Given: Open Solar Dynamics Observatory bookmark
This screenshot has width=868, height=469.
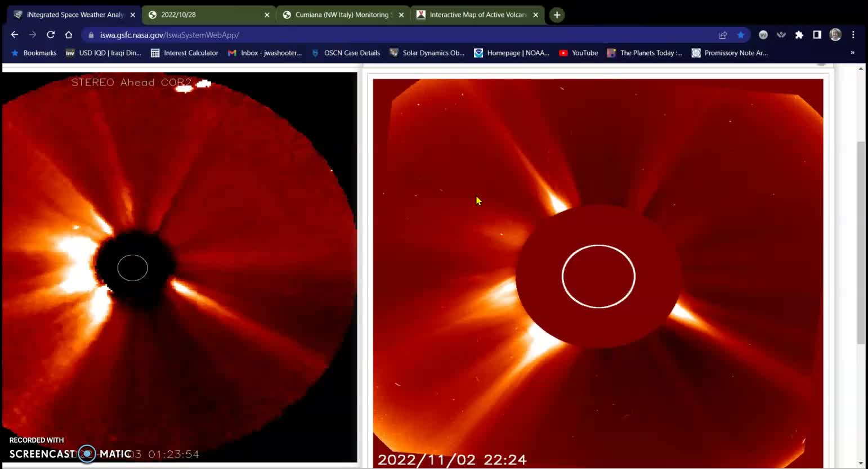Looking at the screenshot, I should 427,53.
